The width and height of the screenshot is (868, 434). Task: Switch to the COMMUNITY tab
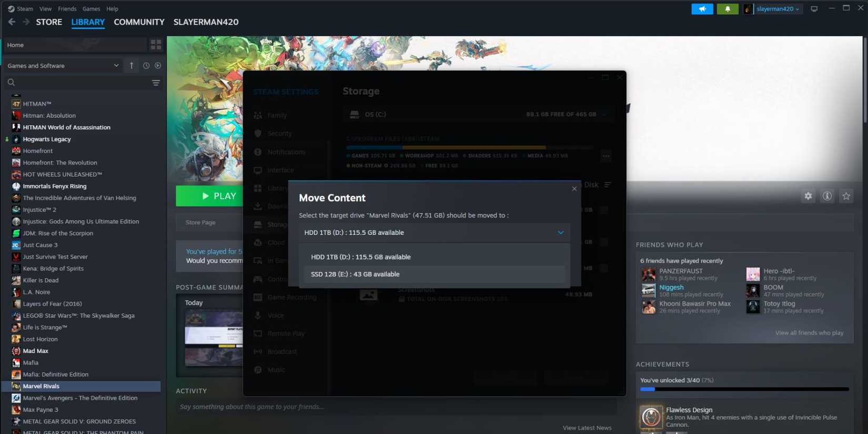click(x=139, y=22)
